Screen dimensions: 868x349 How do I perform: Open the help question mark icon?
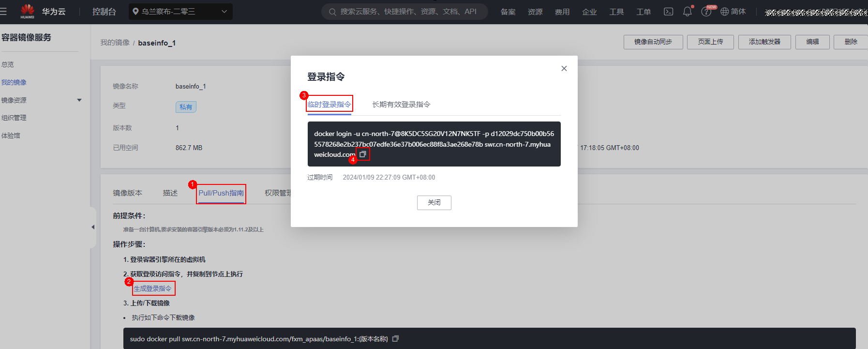tap(706, 12)
